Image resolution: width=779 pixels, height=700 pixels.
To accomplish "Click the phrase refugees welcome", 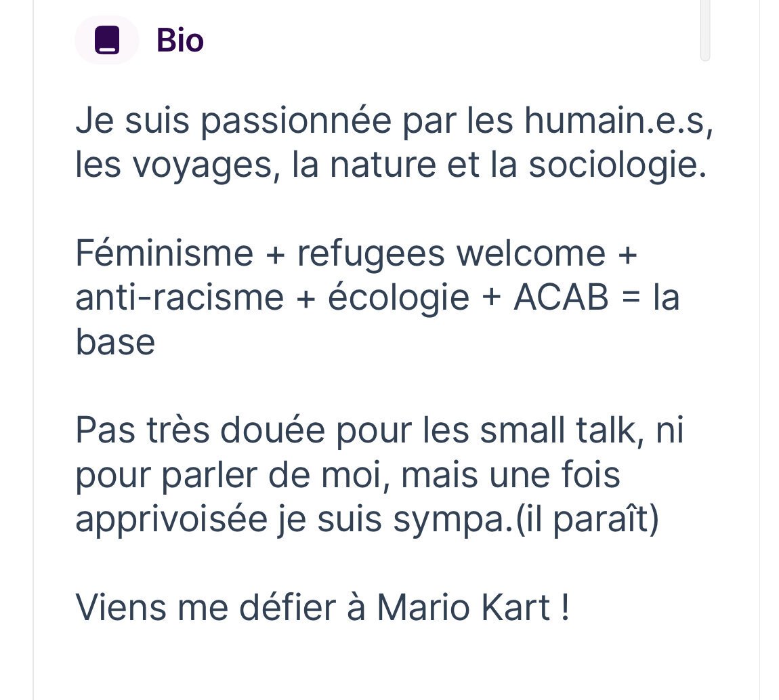I will point(451,255).
